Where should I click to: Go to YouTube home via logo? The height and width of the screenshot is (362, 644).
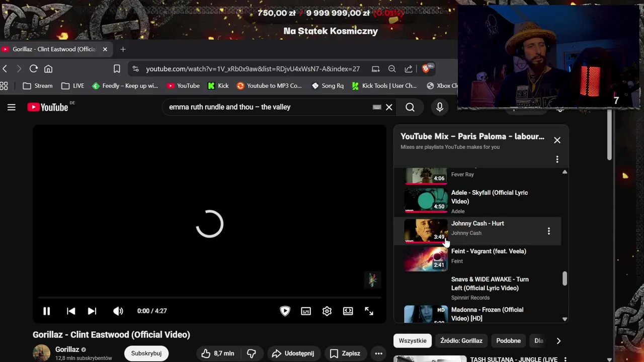click(48, 107)
